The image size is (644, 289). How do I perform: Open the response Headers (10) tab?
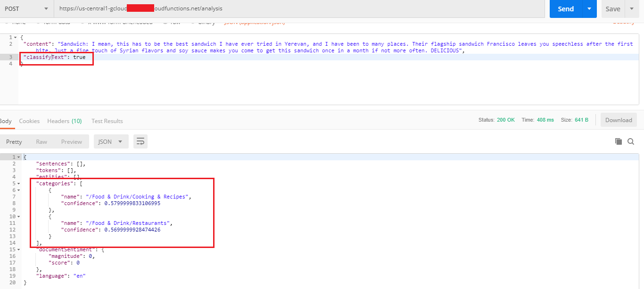(64, 121)
